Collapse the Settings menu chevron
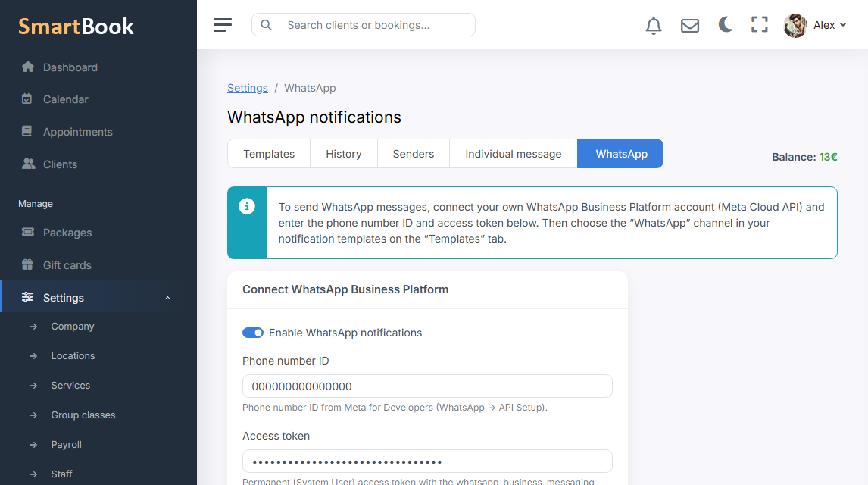 (x=167, y=298)
